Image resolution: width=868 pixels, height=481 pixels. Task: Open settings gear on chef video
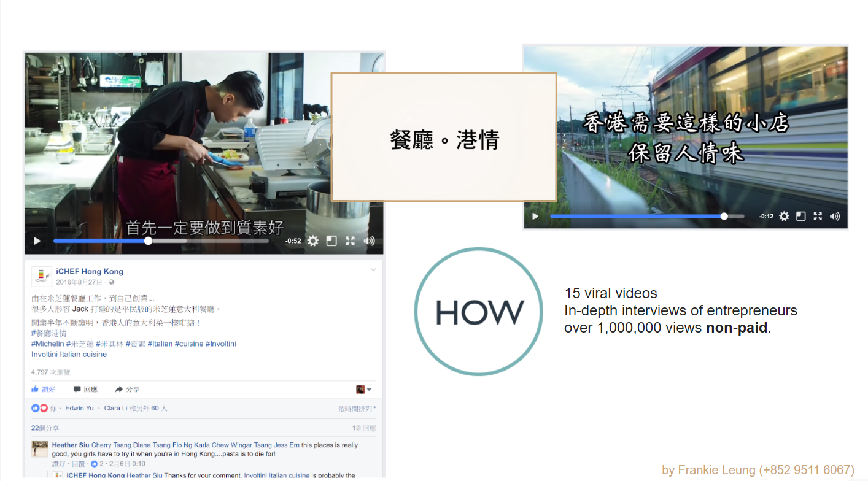313,241
